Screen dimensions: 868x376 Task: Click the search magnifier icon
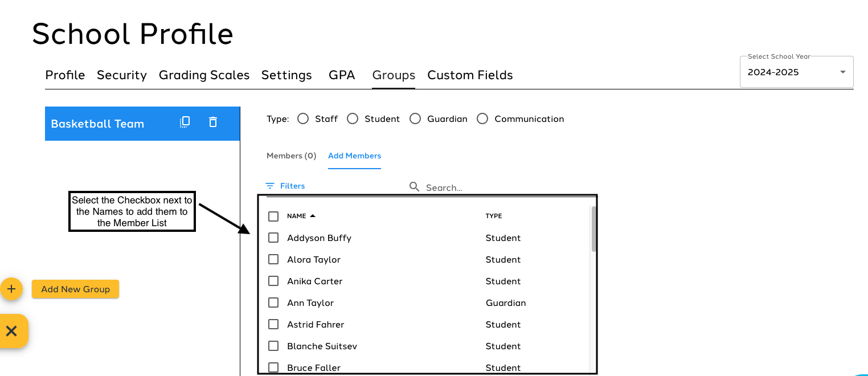pos(415,187)
